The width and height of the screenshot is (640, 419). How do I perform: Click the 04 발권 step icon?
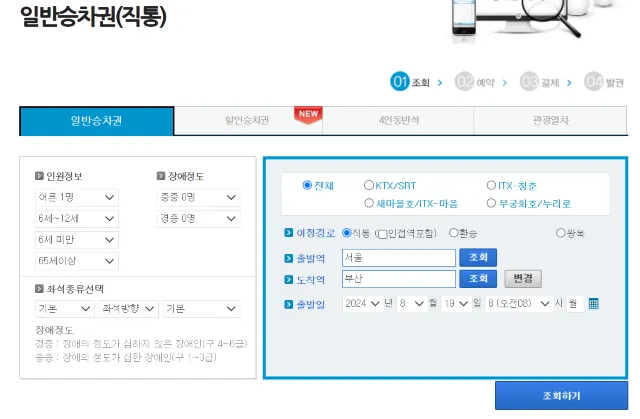(593, 82)
